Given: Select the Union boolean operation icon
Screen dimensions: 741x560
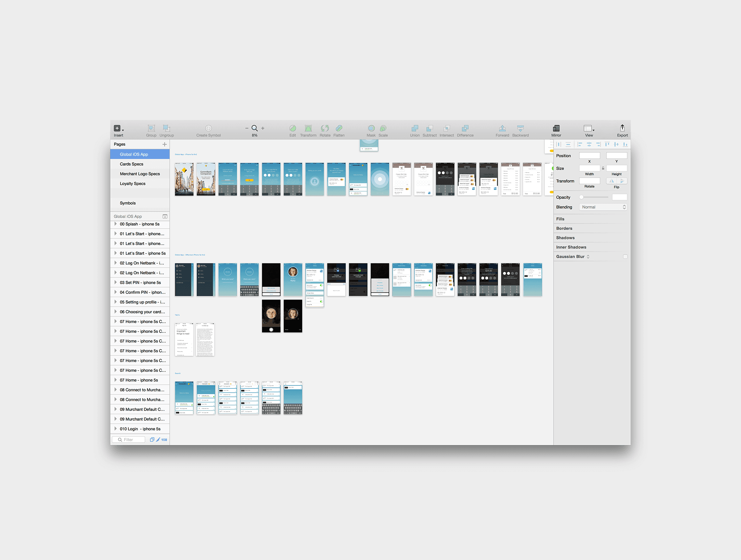Looking at the screenshot, I should click(x=415, y=129).
